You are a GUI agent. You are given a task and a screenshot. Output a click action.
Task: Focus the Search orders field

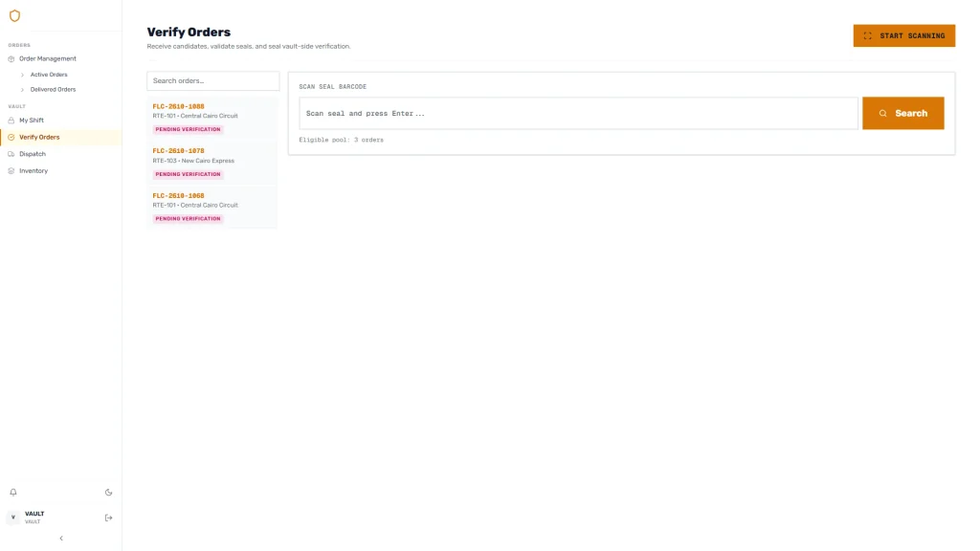coord(213,80)
